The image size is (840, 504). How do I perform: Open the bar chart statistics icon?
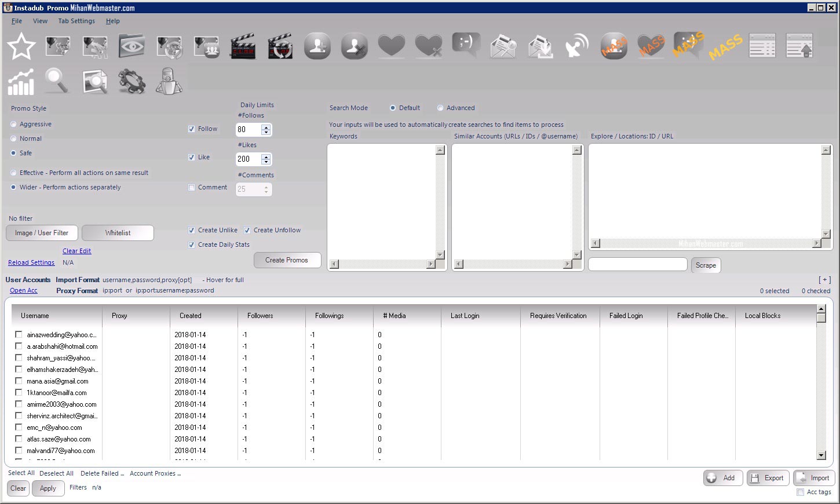tap(21, 82)
